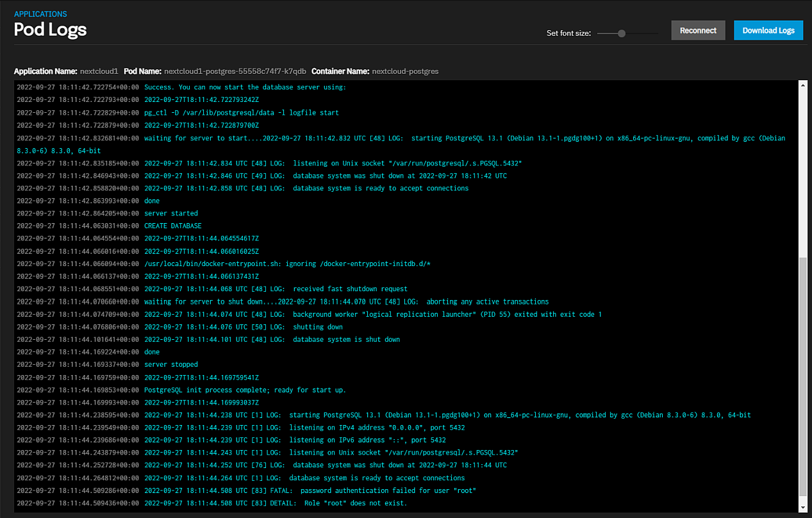Click the Pod Logs page heading
The width and height of the screenshot is (812, 518).
coord(50,29)
